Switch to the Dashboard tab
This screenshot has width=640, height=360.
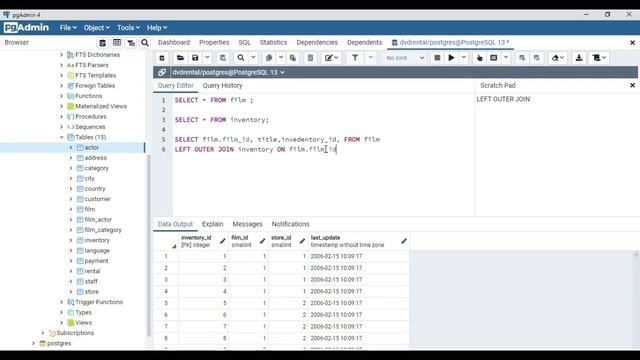174,42
